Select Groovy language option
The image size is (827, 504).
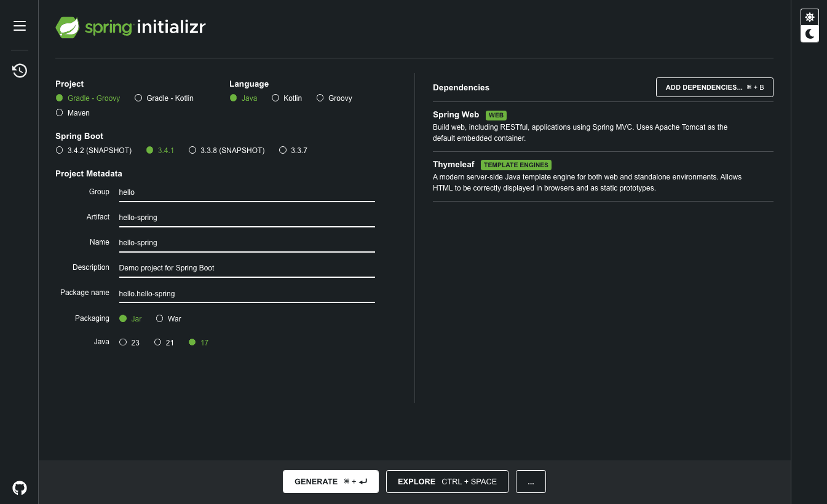pyautogui.click(x=334, y=98)
